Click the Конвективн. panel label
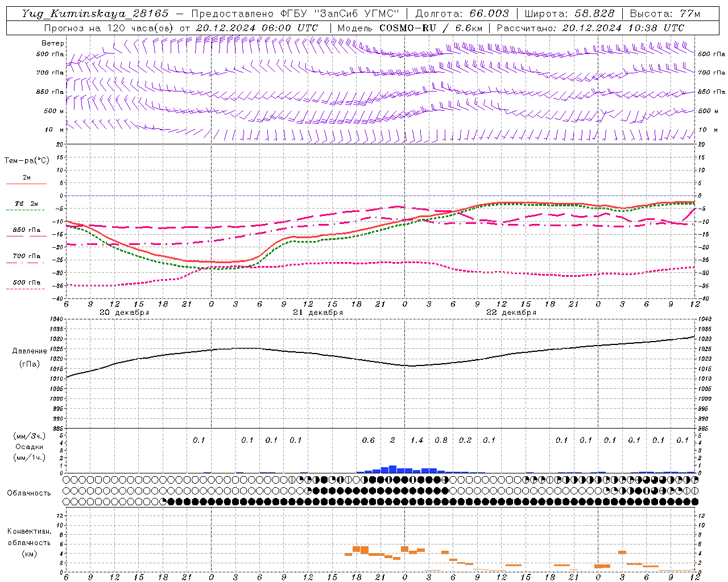Viewport: 728px width, 582px height. 29,531
